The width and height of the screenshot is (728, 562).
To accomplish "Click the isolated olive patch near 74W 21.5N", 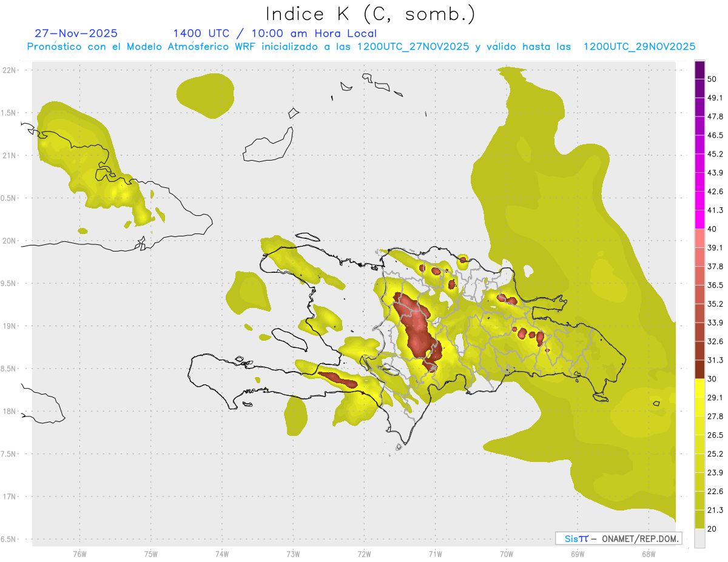I will pyautogui.click(x=206, y=96).
